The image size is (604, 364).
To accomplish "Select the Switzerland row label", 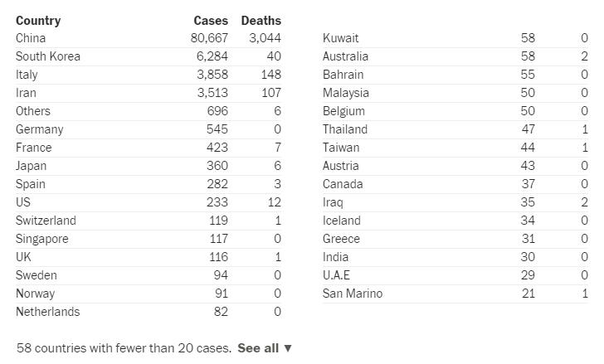I will (x=46, y=221).
